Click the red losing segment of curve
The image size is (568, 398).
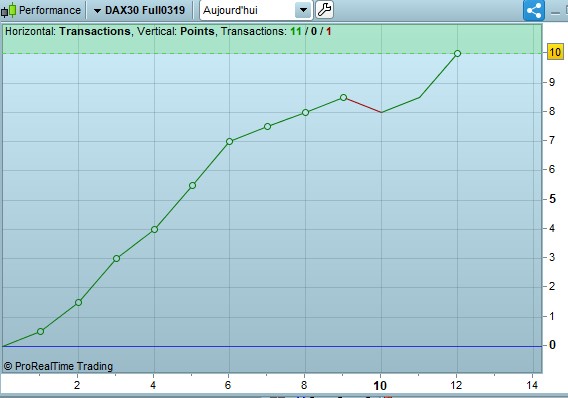click(x=363, y=105)
